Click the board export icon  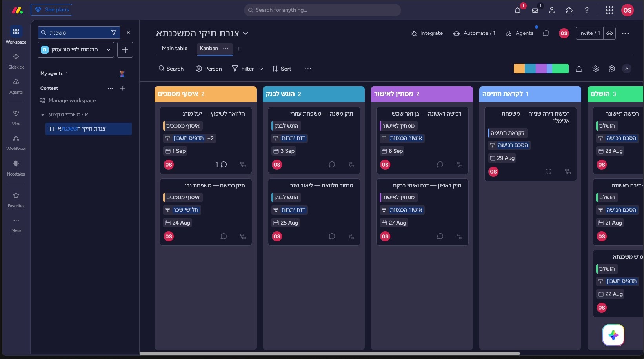(579, 69)
